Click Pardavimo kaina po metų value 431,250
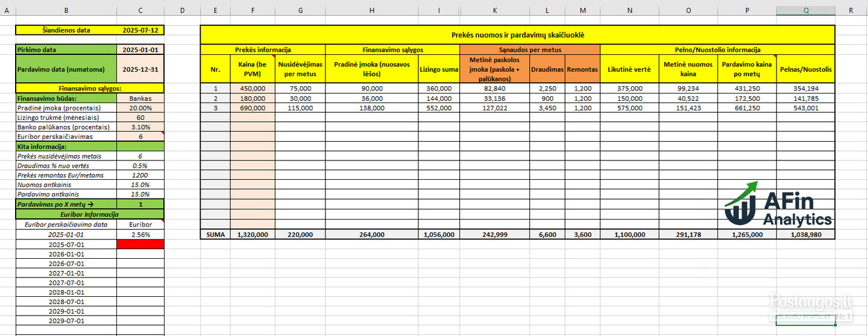Screen dimensions: 868x336 click(747, 88)
